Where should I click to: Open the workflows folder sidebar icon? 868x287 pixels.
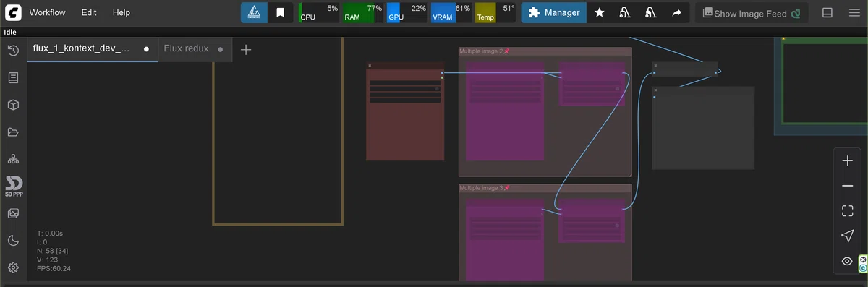(13, 132)
